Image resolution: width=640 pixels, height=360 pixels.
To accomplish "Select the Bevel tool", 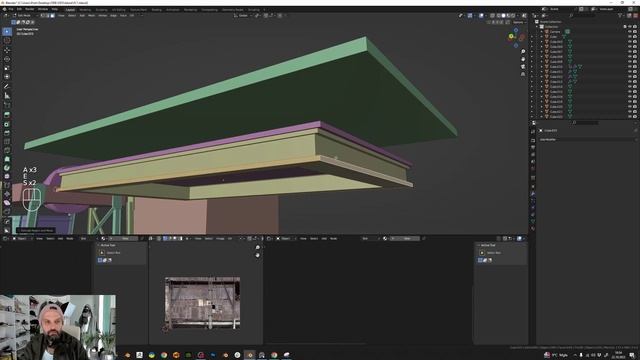I will coord(7,133).
